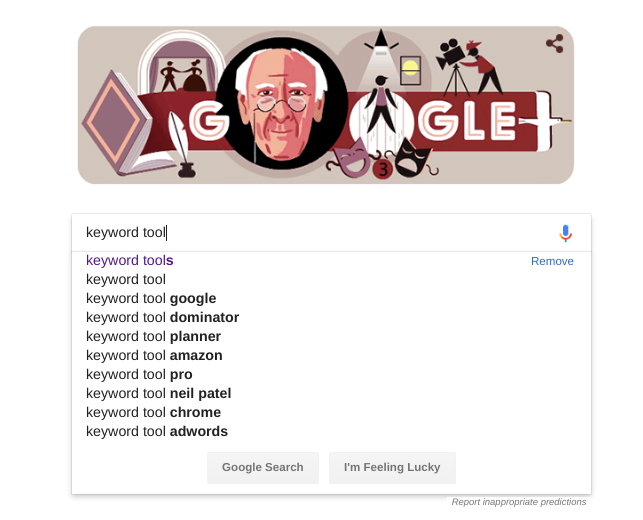Select the plain 'keyword tool' suggestion
The height and width of the screenshot is (520, 643).
[x=126, y=279]
